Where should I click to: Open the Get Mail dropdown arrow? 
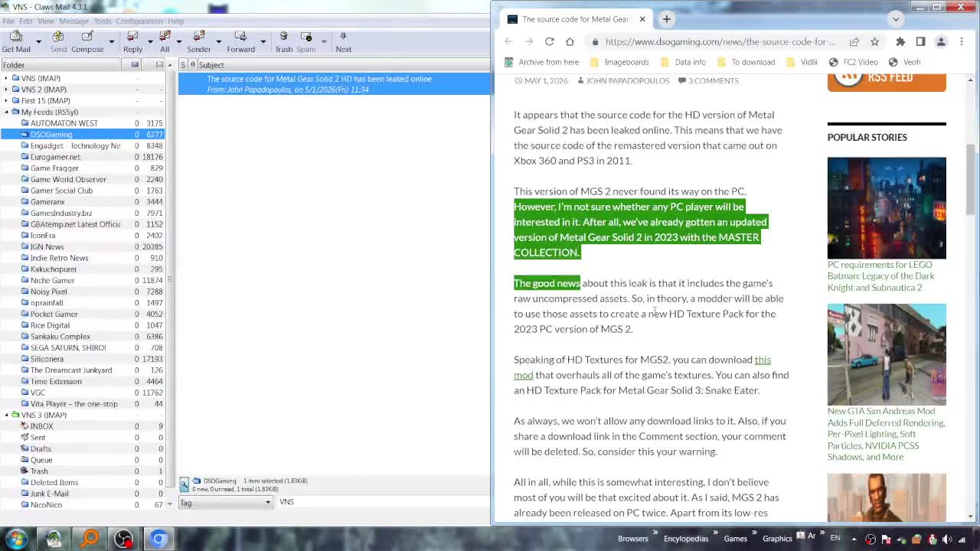point(40,41)
